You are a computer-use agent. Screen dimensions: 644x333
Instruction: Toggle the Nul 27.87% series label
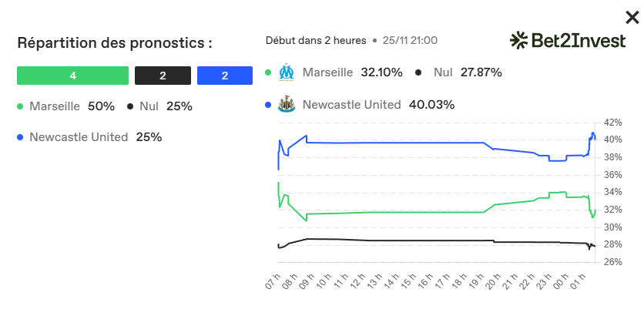point(468,72)
